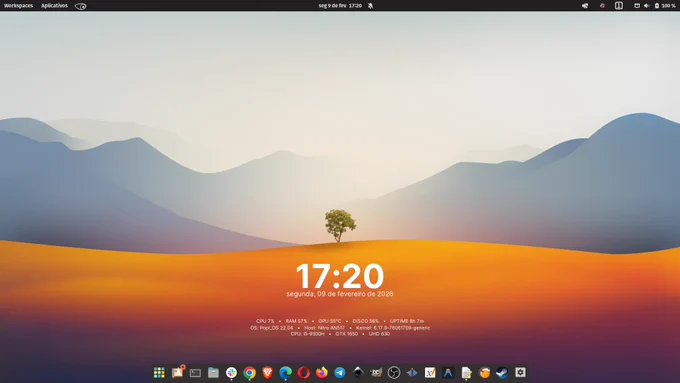Click the large 17:20 clock widget
The image size is (680, 383).
coord(340,276)
